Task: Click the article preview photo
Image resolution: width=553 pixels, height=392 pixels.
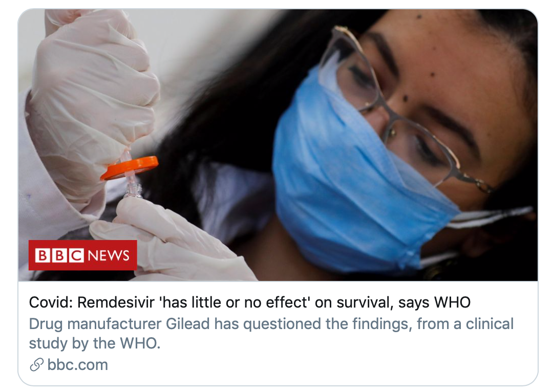Action: [278, 145]
